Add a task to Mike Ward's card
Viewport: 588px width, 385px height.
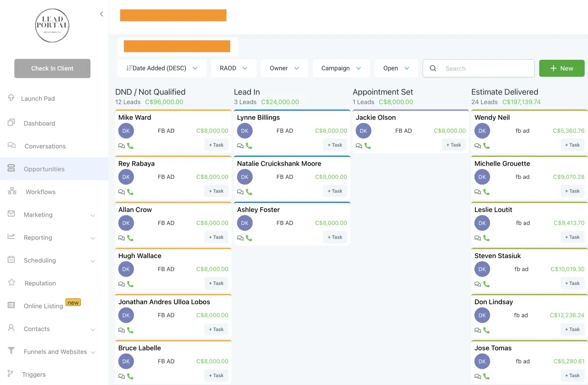(x=216, y=145)
